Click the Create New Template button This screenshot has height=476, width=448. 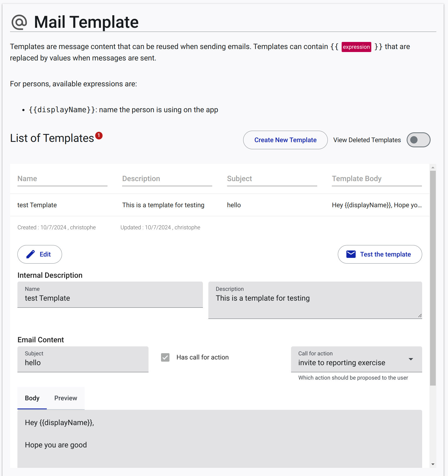(x=285, y=140)
